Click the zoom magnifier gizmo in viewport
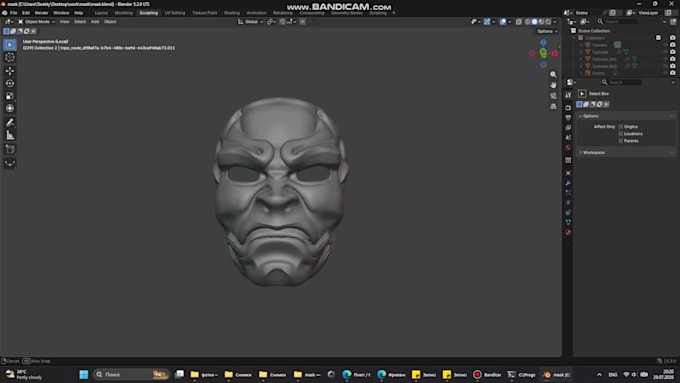This screenshot has height=383, width=680. pos(553,75)
